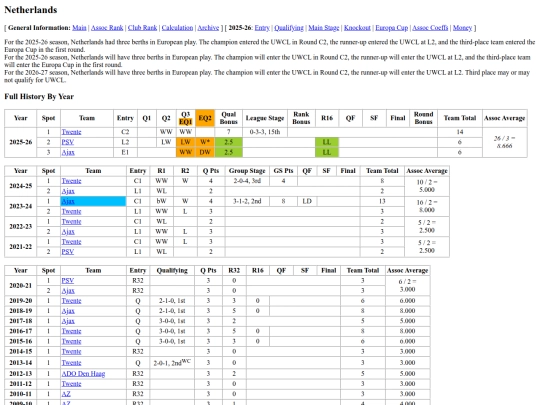Open PSV link in 2021-22 row
The image size is (540, 405).
[x=68, y=252]
